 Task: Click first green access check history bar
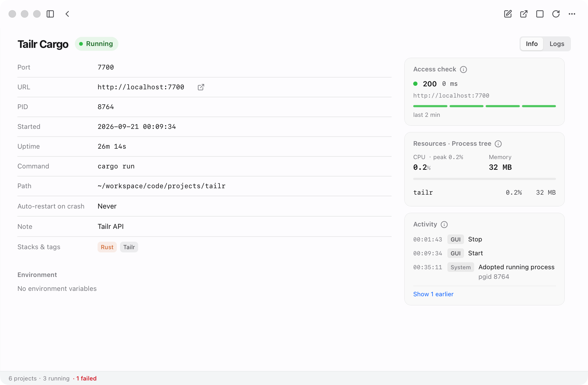pos(430,106)
